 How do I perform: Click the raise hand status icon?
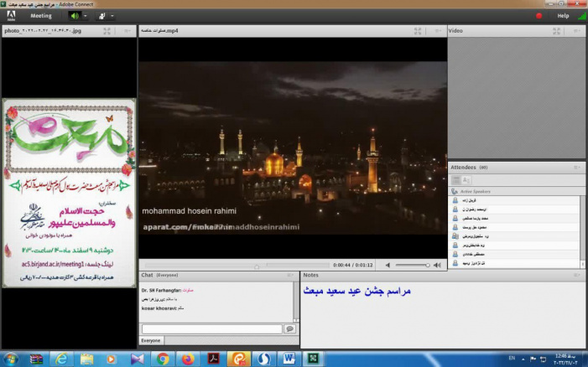(102, 15)
